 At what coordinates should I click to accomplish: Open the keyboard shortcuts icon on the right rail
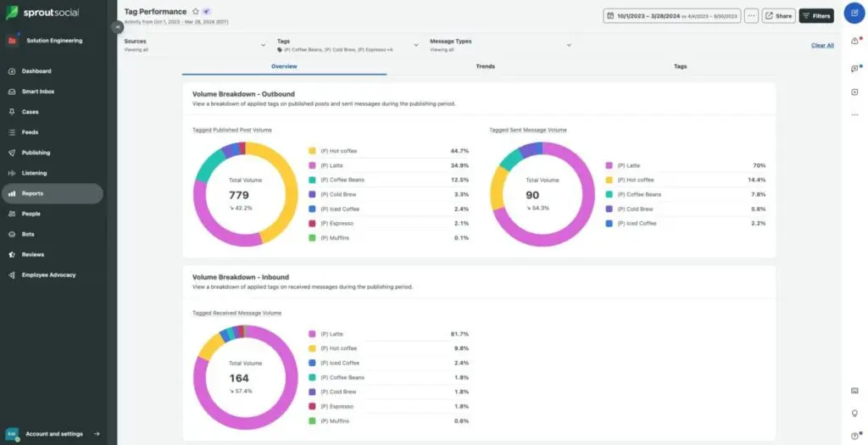(854, 391)
